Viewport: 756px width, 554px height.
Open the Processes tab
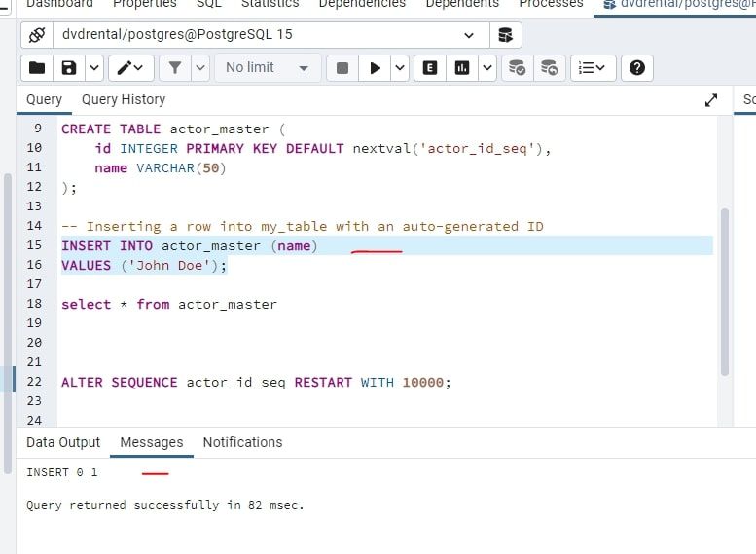coord(551,4)
